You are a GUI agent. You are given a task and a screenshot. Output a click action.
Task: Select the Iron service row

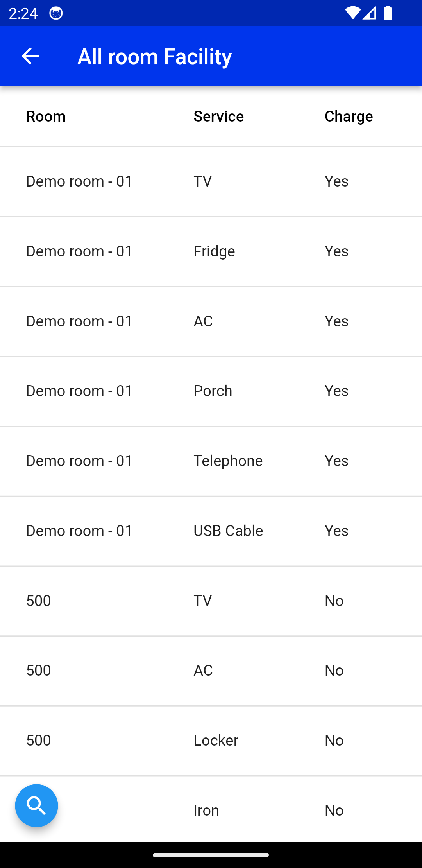click(211, 809)
